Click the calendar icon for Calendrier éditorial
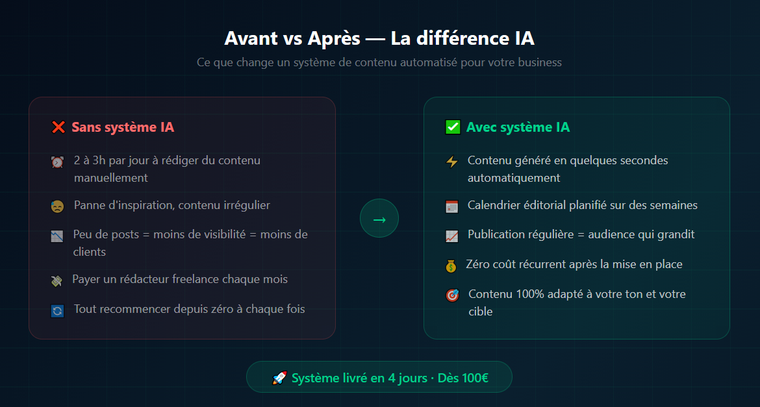Screen dimensions: 760x407 [451, 206]
